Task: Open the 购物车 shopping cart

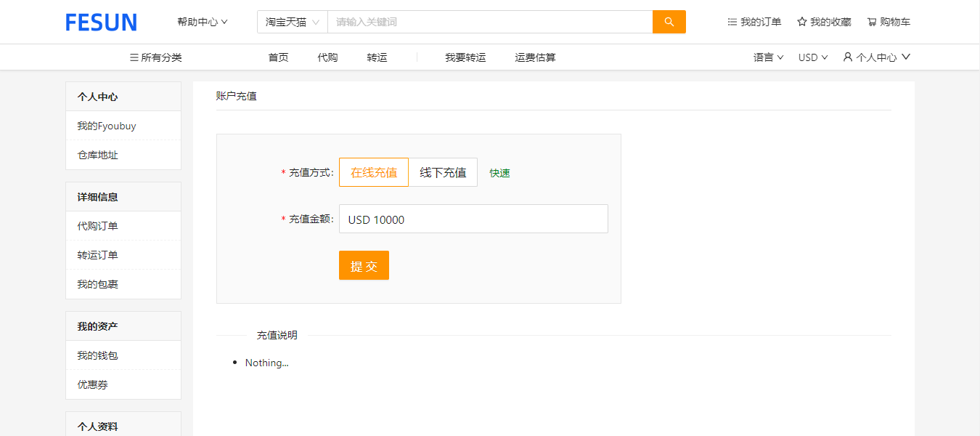Action: pos(889,22)
